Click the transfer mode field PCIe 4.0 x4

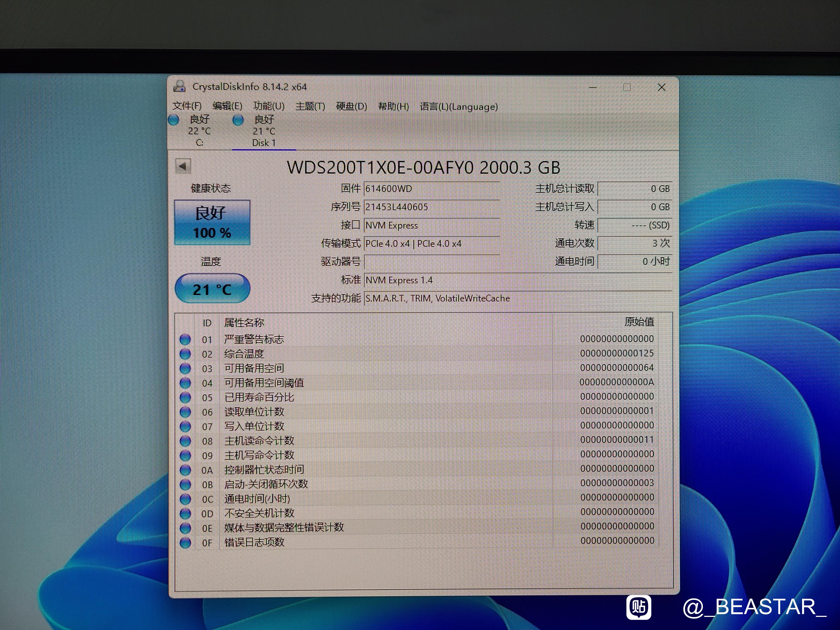[432, 243]
